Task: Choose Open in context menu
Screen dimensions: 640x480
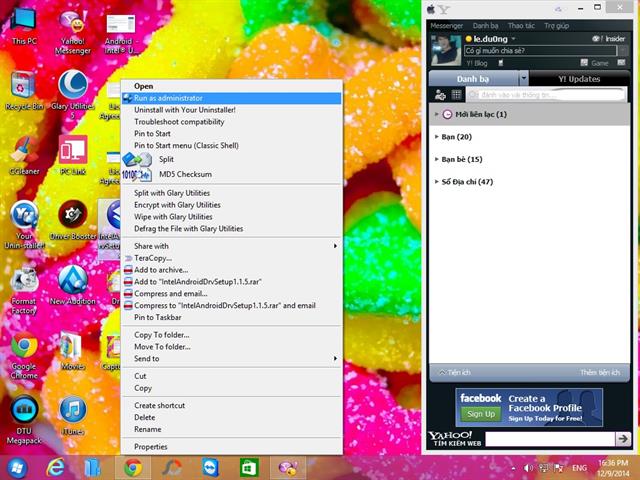Action: pos(231,86)
